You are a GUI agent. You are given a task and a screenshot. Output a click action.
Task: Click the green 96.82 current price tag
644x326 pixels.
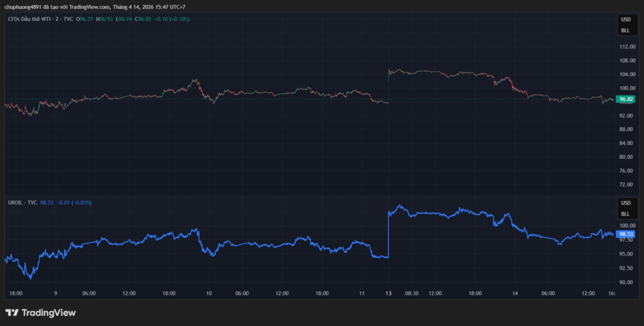[626, 99]
